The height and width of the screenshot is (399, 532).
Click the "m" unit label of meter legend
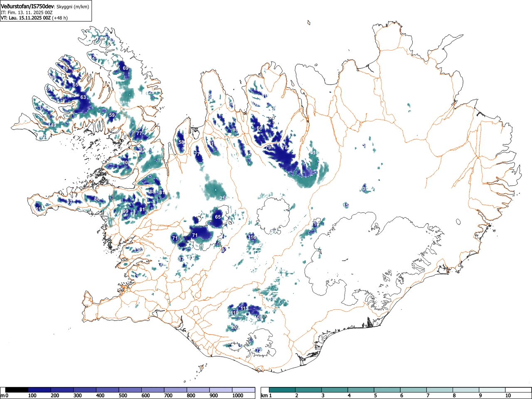tap(2, 396)
